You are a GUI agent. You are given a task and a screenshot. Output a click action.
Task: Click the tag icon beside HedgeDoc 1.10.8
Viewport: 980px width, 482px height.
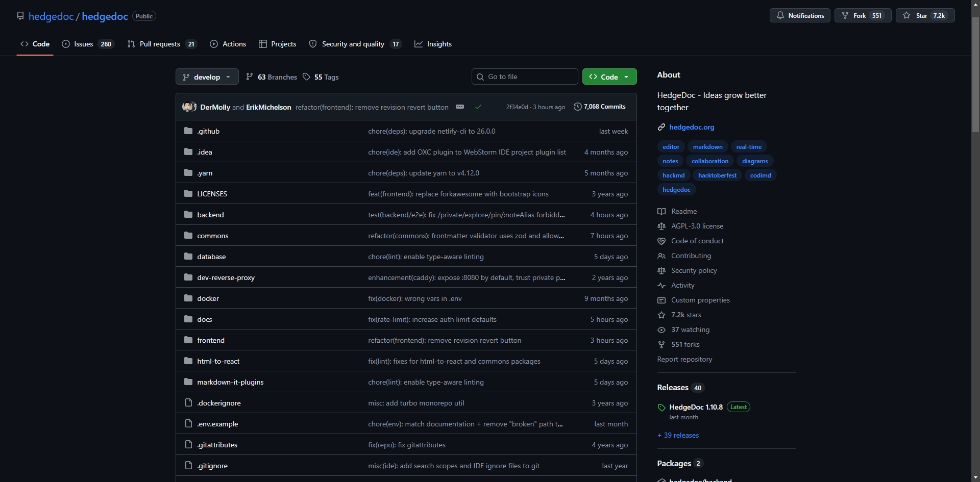(661, 408)
